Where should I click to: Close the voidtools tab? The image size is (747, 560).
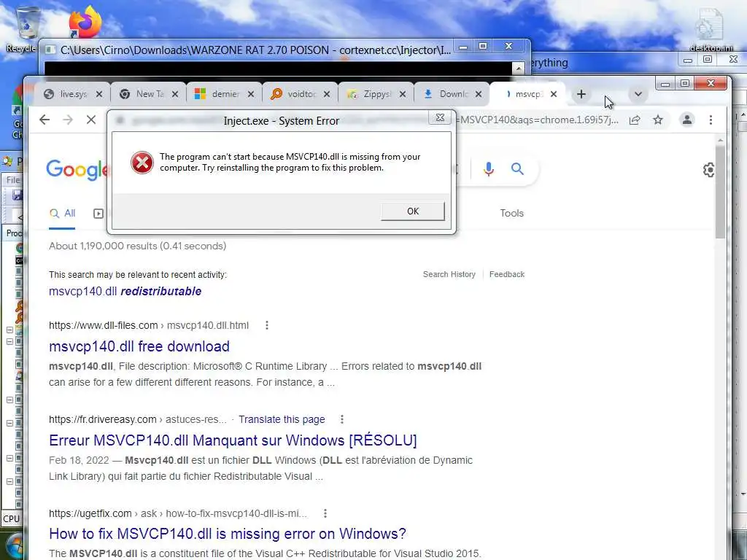tap(326, 94)
